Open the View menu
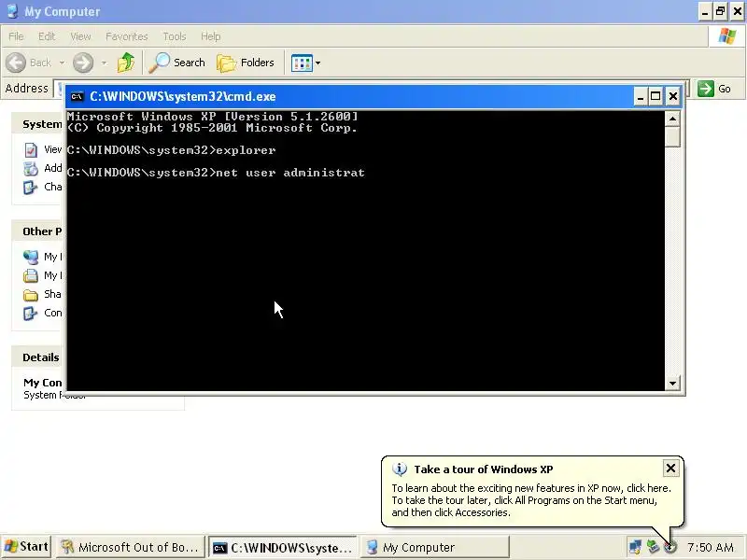Image resolution: width=747 pixels, height=560 pixels. tap(80, 36)
